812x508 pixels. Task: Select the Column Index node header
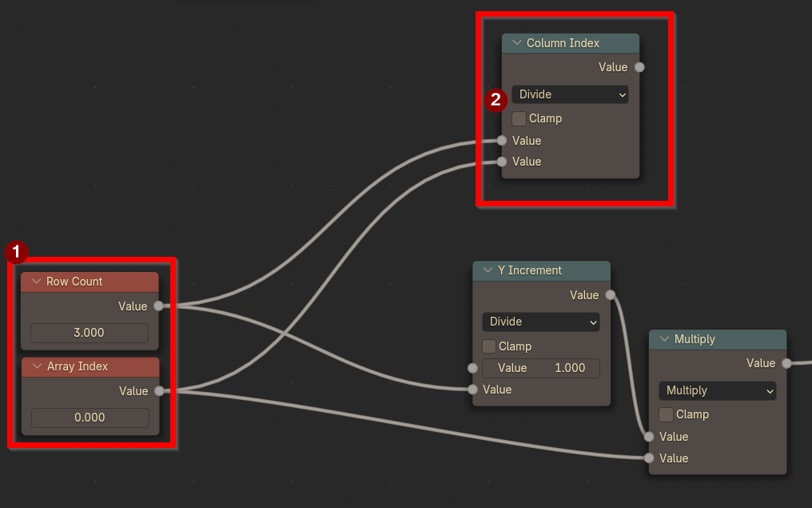571,43
